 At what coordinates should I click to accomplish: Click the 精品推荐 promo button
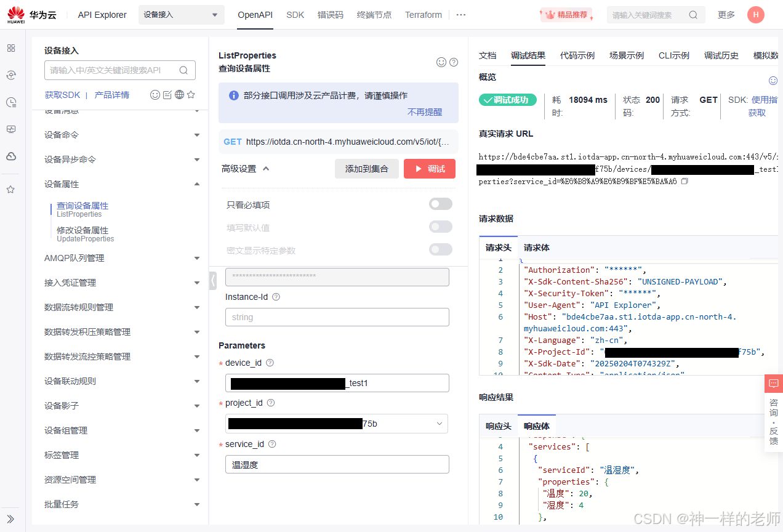566,15
